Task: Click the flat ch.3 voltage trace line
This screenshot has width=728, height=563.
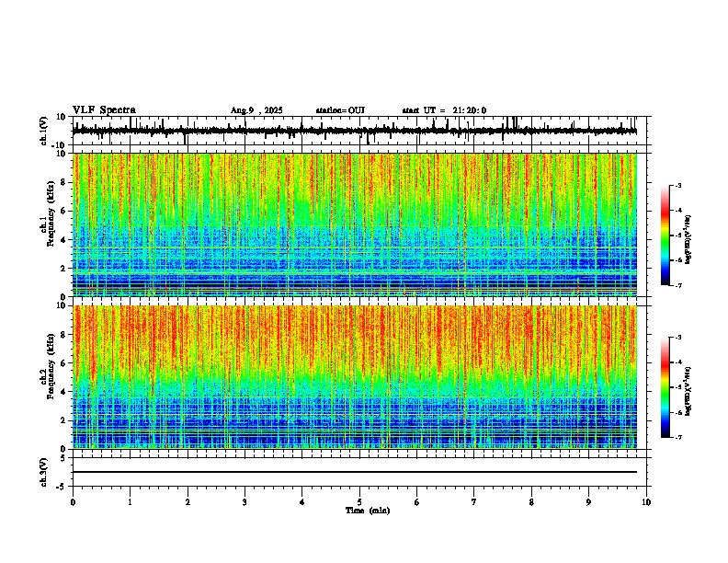Action: coord(354,472)
